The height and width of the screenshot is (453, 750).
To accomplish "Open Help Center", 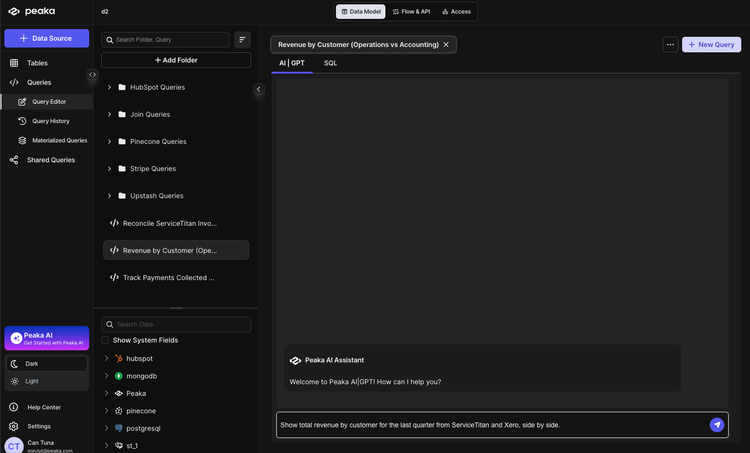I will tap(44, 407).
